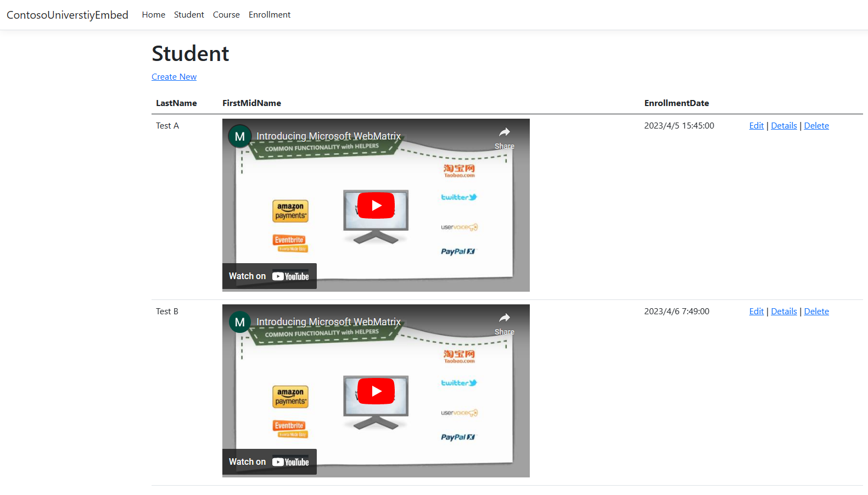The image size is (868, 495).
Task: Open the Student nav item
Action: tap(189, 15)
